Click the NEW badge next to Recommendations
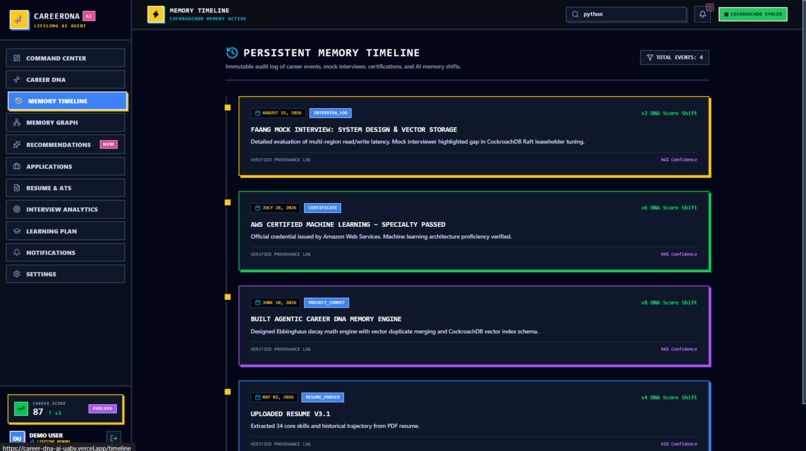806x451 pixels. tap(108, 145)
